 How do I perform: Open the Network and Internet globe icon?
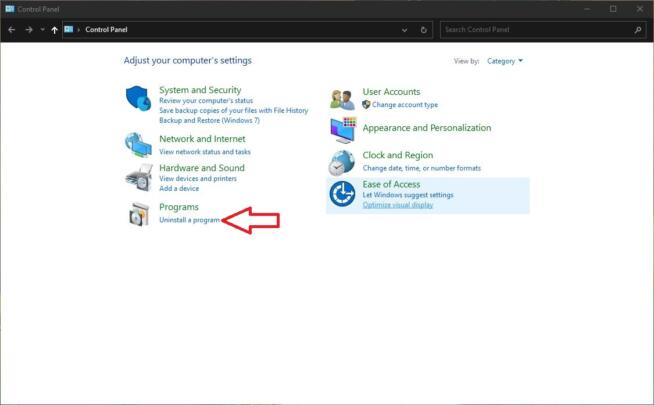click(138, 145)
